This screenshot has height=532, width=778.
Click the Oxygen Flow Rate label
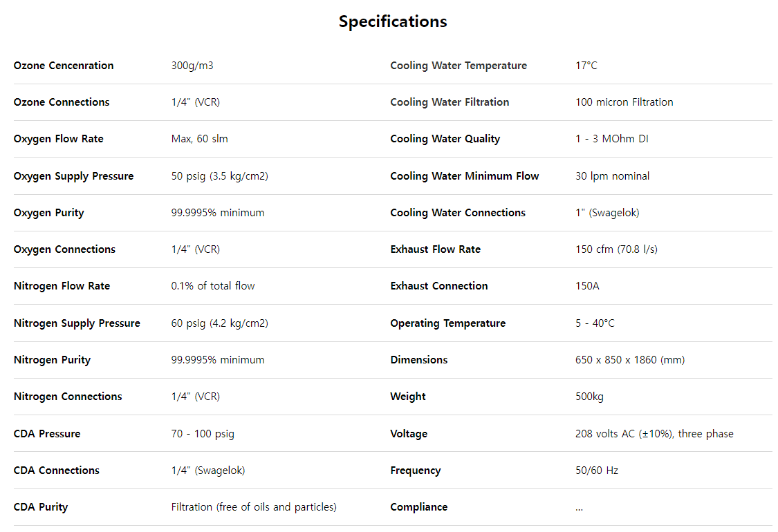pyautogui.click(x=59, y=139)
